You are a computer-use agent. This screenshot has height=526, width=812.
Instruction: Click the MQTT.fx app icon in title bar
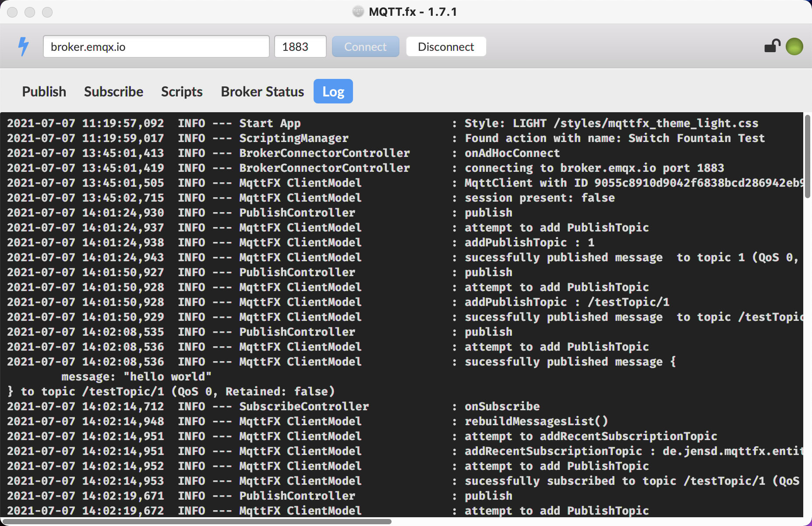[358, 11]
